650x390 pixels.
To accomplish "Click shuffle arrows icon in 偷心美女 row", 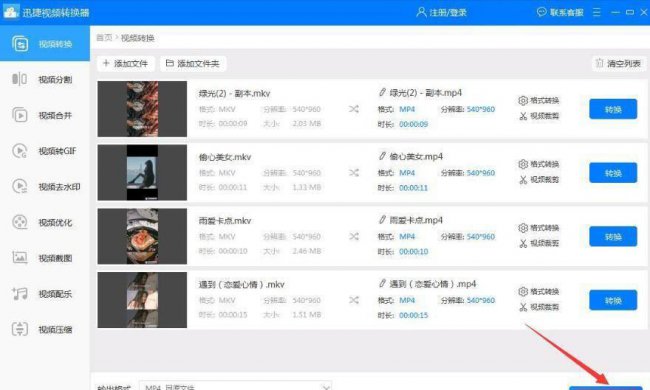I will coord(354,172).
